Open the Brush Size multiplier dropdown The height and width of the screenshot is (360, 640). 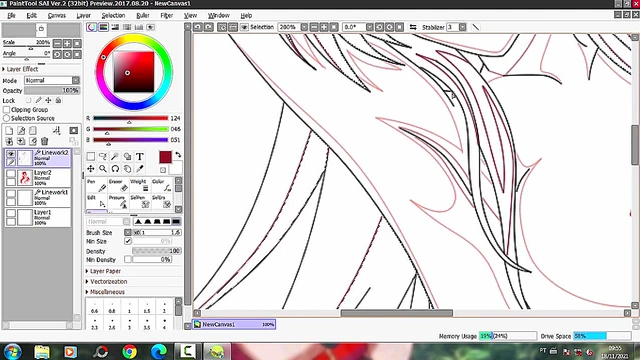tap(128, 232)
